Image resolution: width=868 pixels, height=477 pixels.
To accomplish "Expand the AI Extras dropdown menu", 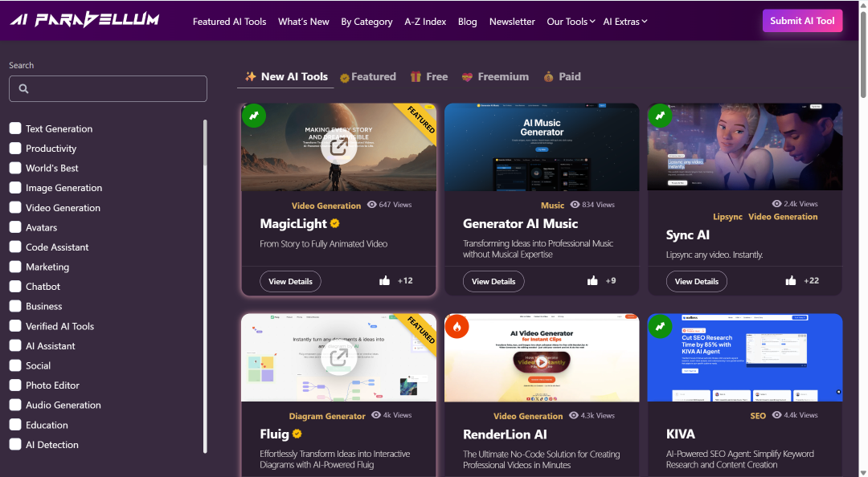I will click(625, 22).
